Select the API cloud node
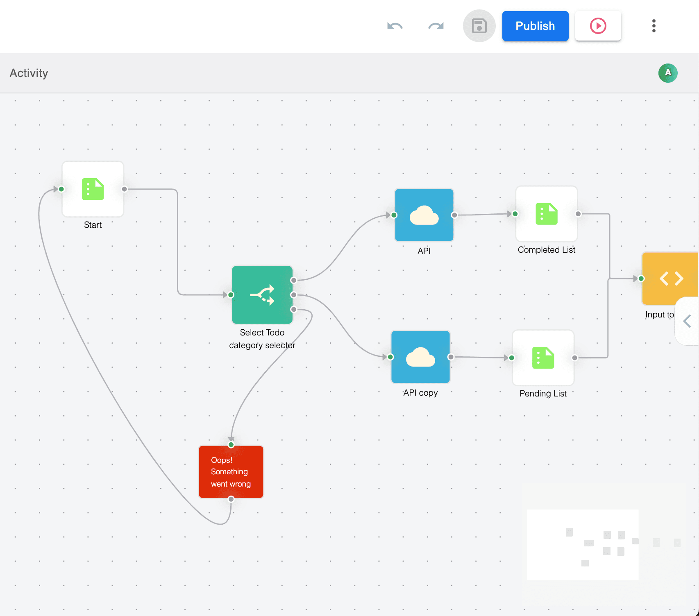 [424, 215]
